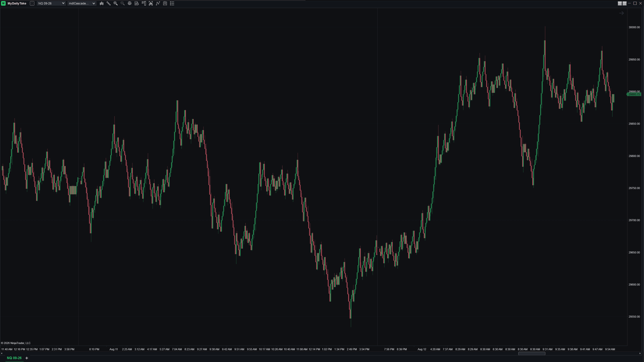This screenshot has height=362, width=644.
Task: Click the second gray square top-right
Action: pyautogui.click(x=625, y=3)
